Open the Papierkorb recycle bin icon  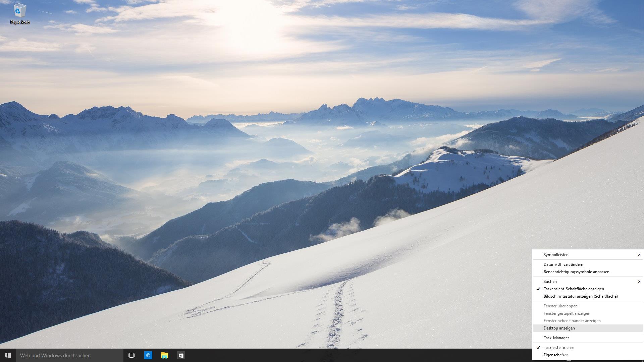point(20,14)
